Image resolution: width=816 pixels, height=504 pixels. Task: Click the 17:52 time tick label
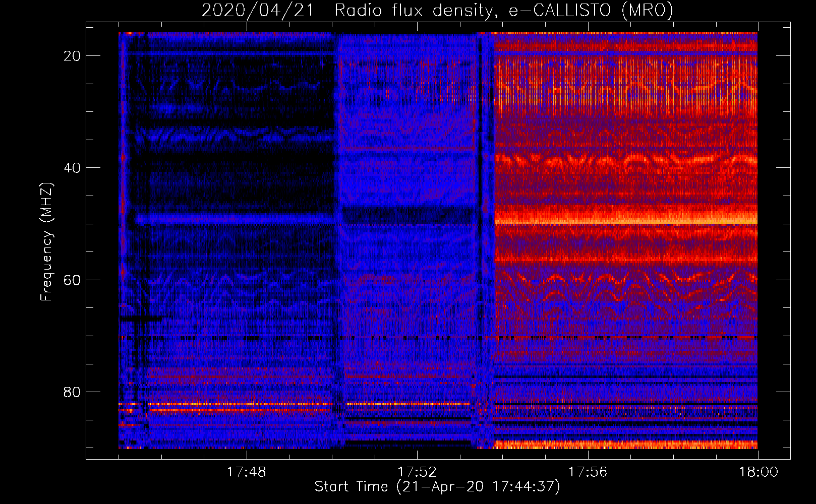tap(417, 472)
